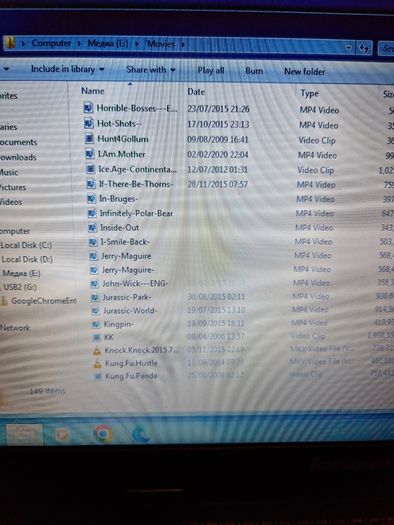
Task: Open Chrome from the taskbar
Action: (103, 434)
